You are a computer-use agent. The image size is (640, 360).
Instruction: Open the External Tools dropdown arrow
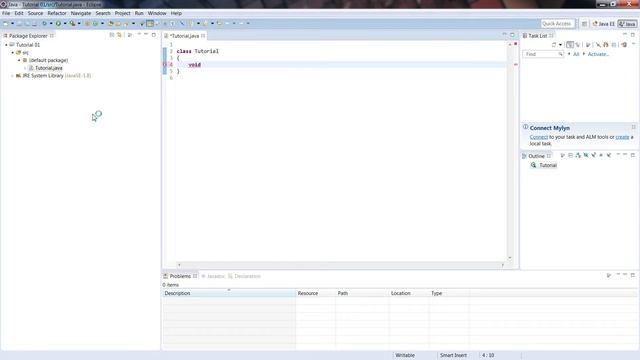tap(79, 24)
